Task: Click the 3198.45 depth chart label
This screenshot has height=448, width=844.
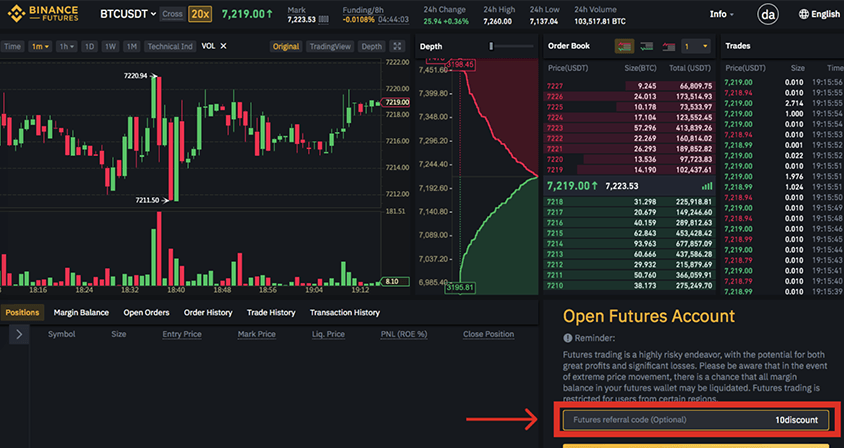Action: point(460,65)
